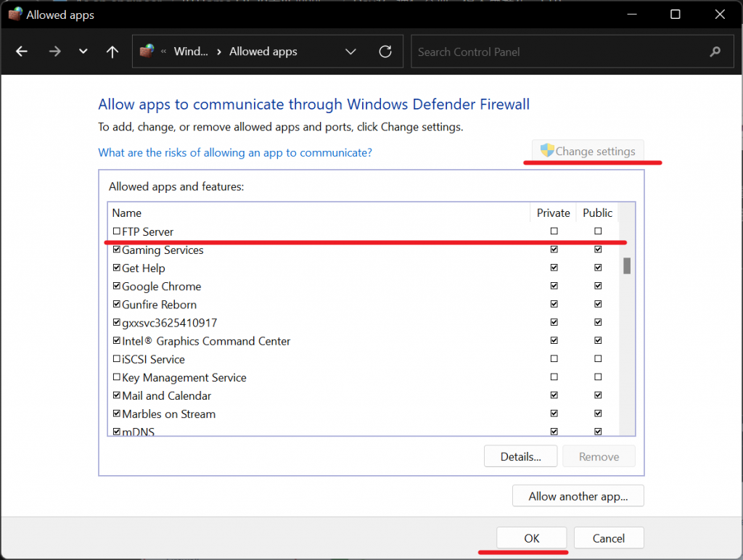Expand address bar history dropdown
This screenshot has width=743, height=560.
350,52
